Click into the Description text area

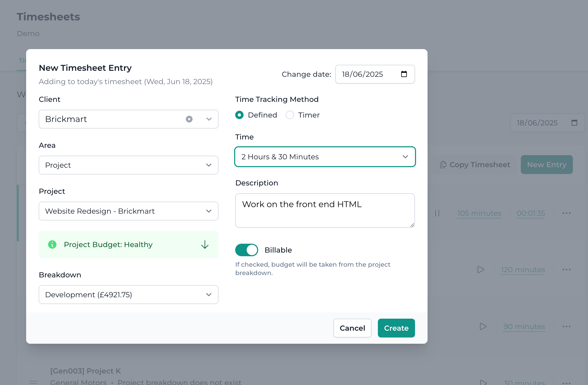325,211
